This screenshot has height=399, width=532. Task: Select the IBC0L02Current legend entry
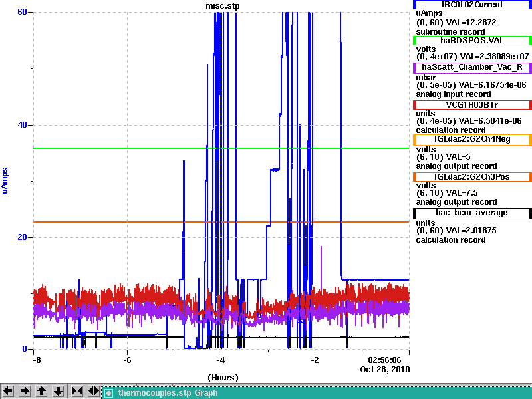pos(472,5)
